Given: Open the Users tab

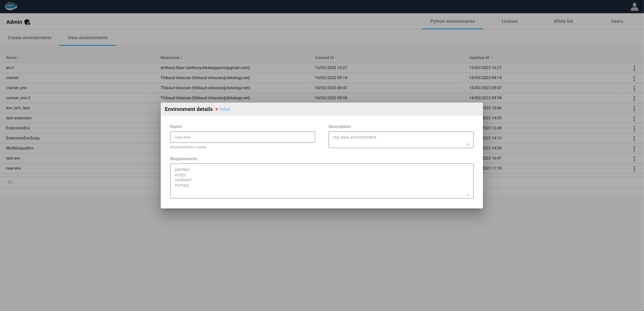Looking at the screenshot, I should [x=617, y=21].
